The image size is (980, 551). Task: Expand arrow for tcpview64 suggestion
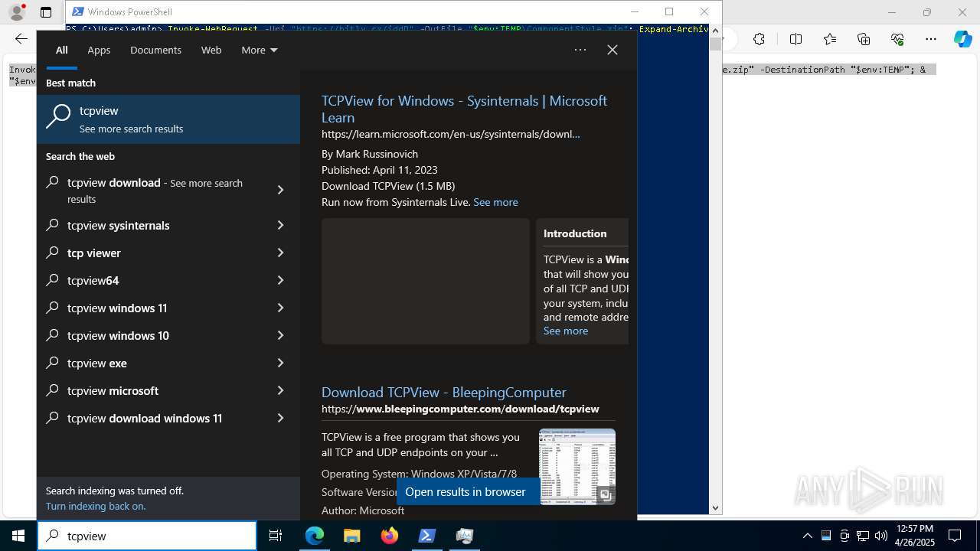click(x=280, y=280)
